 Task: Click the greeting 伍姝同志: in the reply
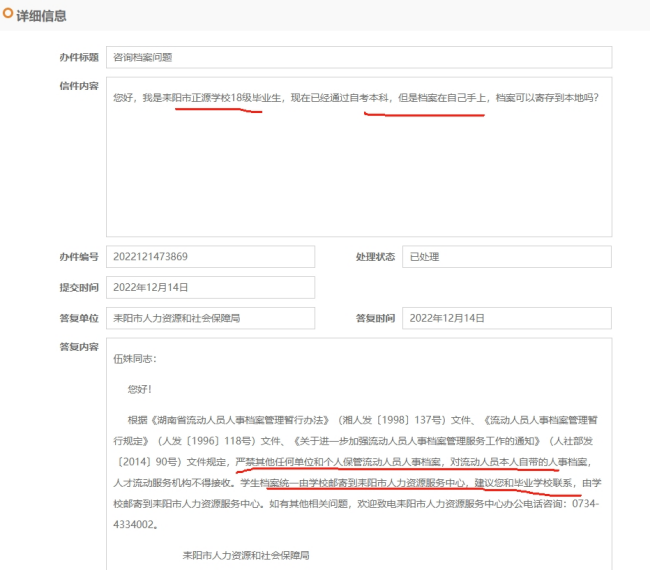[135, 359]
